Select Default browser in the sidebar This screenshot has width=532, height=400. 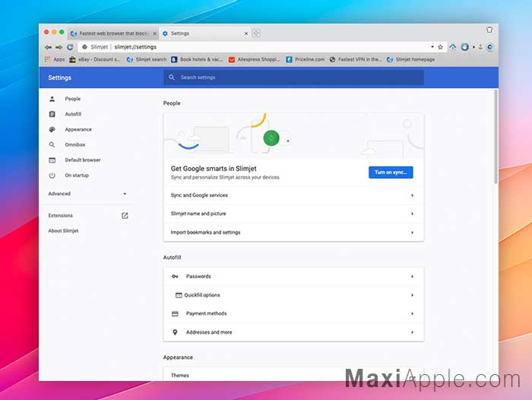[82, 160]
